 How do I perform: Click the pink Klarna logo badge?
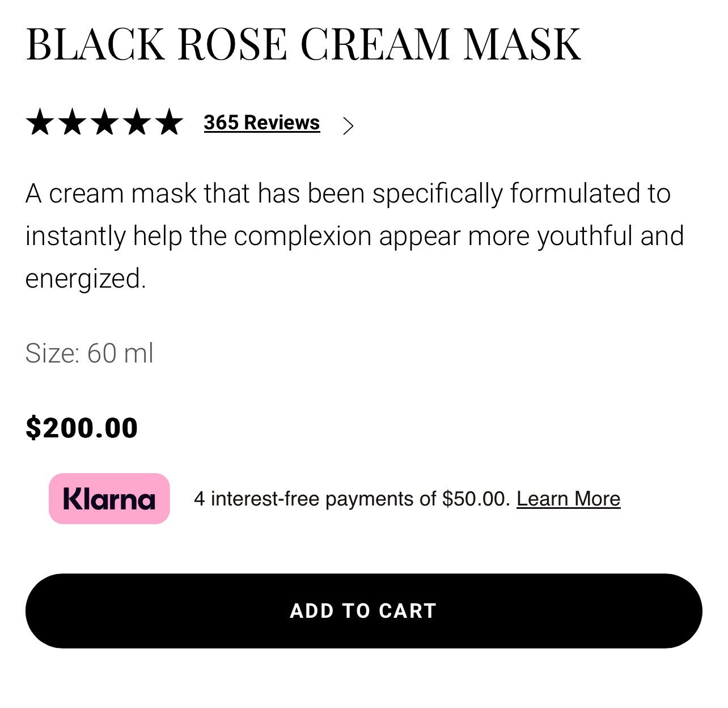(109, 499)
